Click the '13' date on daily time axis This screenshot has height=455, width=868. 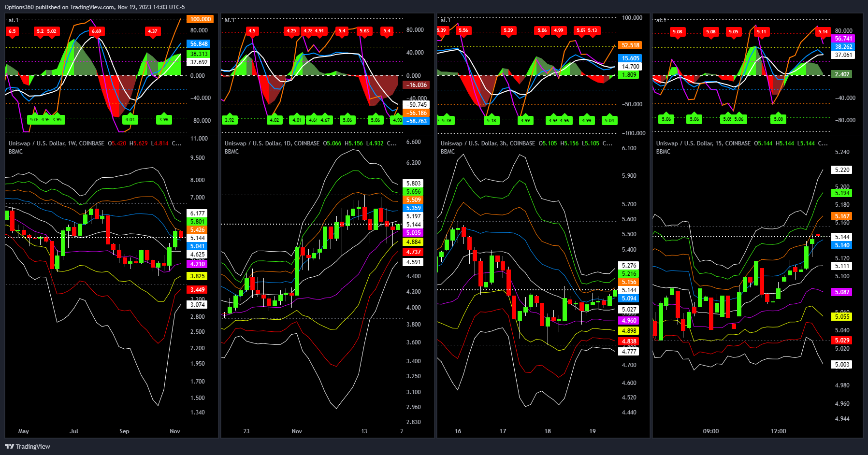click(364, 431)
